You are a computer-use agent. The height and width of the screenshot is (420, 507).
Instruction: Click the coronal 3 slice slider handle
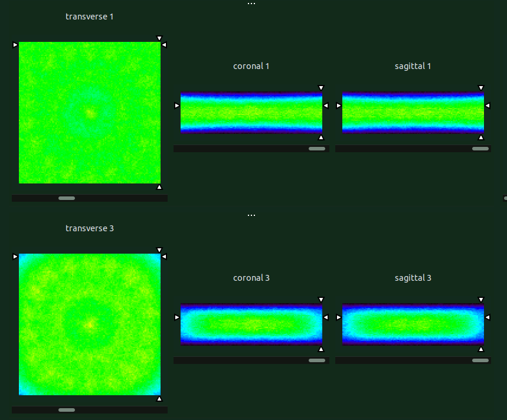(x=317, y=360)
